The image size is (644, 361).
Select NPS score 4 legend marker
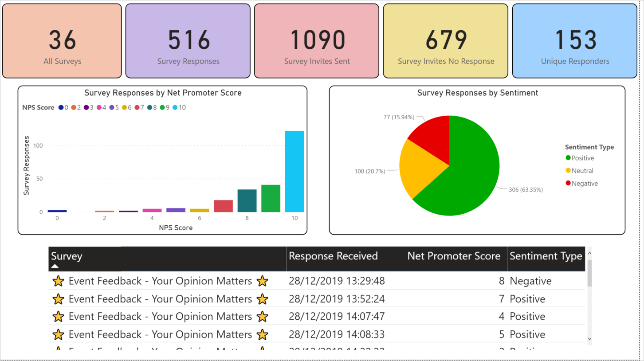pos(99,107)
